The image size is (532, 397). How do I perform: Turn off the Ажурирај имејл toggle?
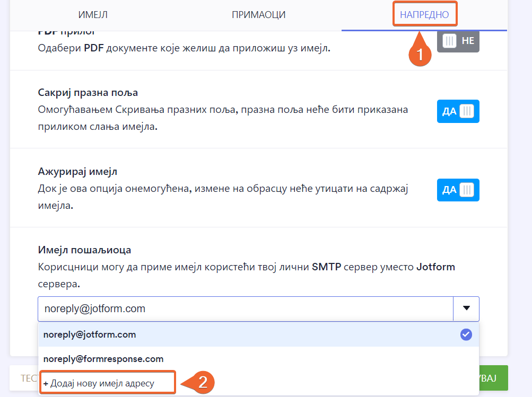click(458, 190)
